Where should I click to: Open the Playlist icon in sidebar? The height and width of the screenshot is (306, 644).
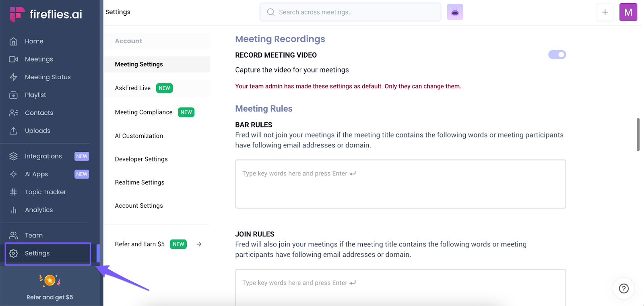[x=13, y=95]
